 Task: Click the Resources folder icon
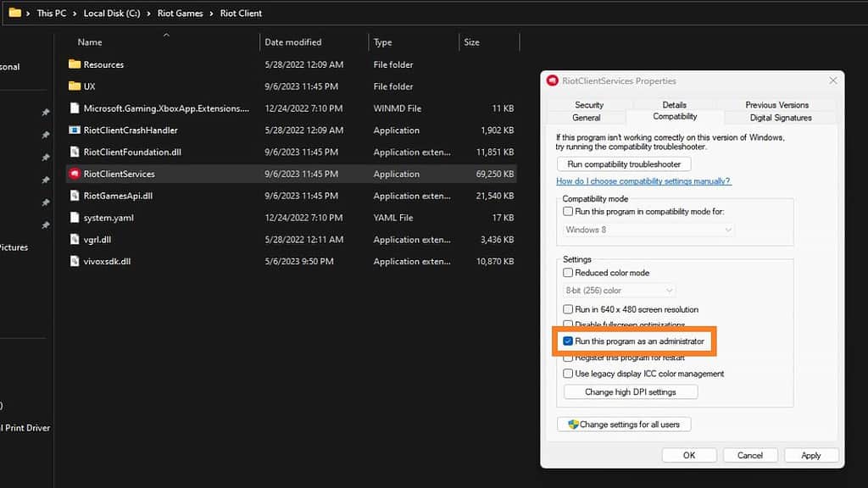(x=75, y=64)
